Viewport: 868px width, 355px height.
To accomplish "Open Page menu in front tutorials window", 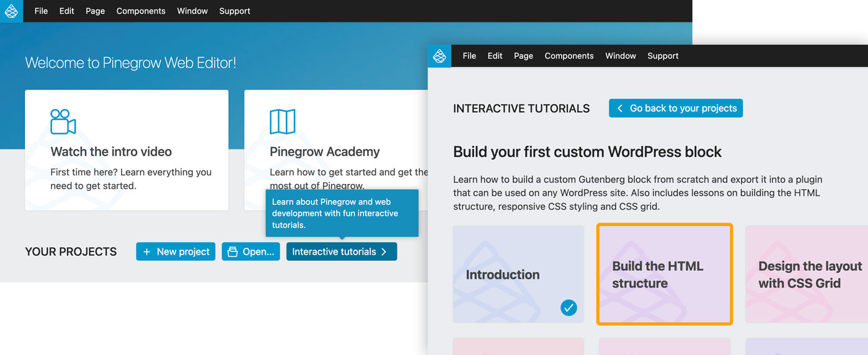I will 523,56.
